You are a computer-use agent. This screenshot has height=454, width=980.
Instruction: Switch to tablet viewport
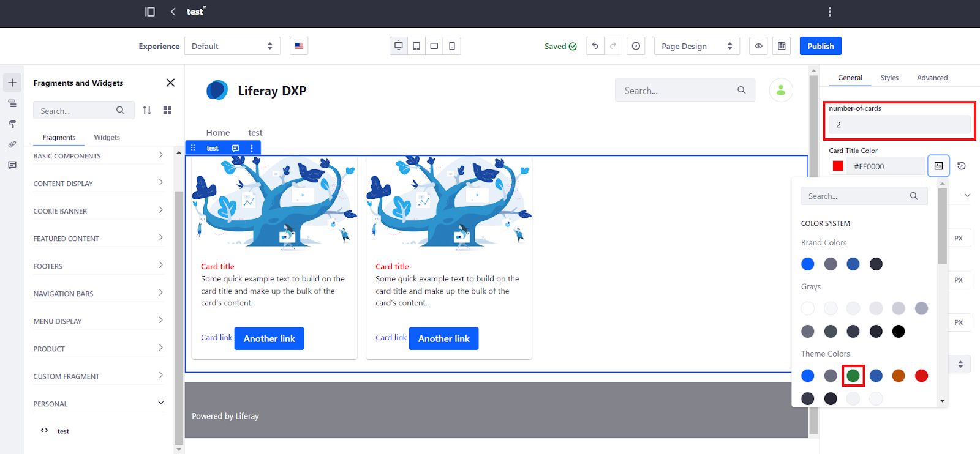tap(417, 46)
